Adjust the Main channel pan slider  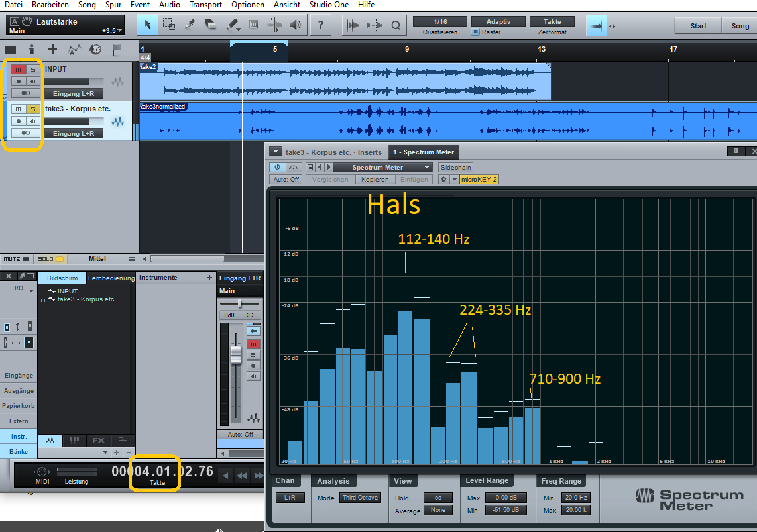[240, 303]
